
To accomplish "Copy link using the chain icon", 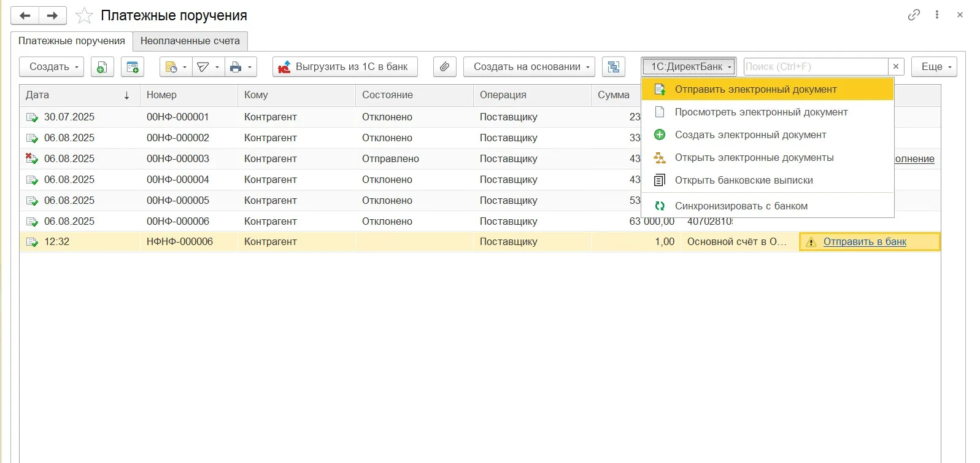I will (914, 15).
